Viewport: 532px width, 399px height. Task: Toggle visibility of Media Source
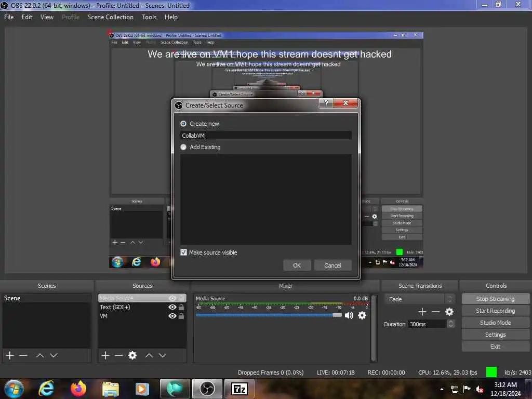point(172,298)
